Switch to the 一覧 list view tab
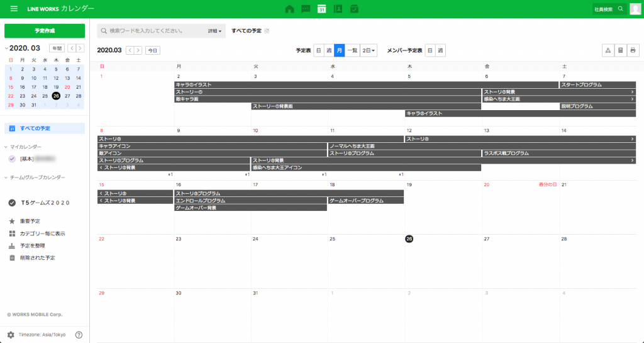 point(352,50)
